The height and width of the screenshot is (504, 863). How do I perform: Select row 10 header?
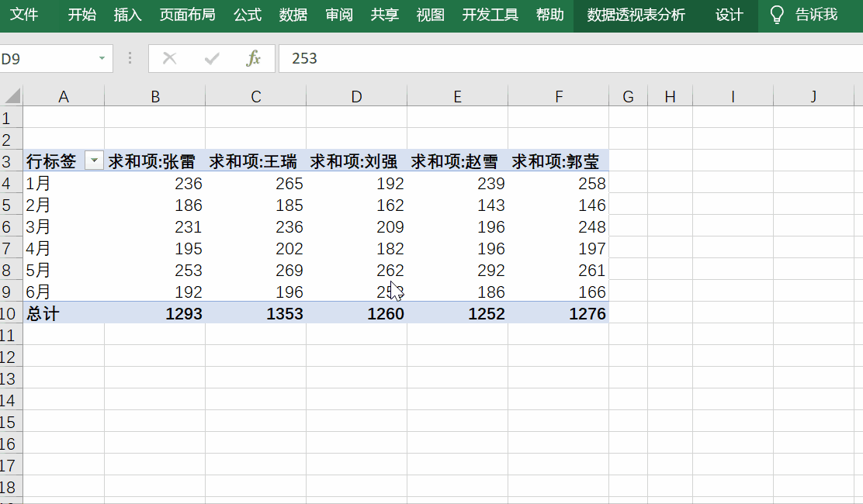tap(9, 314)
